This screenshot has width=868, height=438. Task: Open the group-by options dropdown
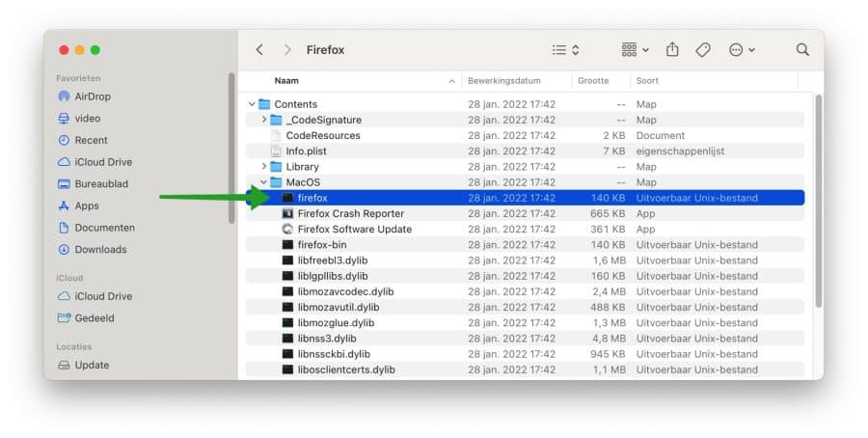[635, 50]
